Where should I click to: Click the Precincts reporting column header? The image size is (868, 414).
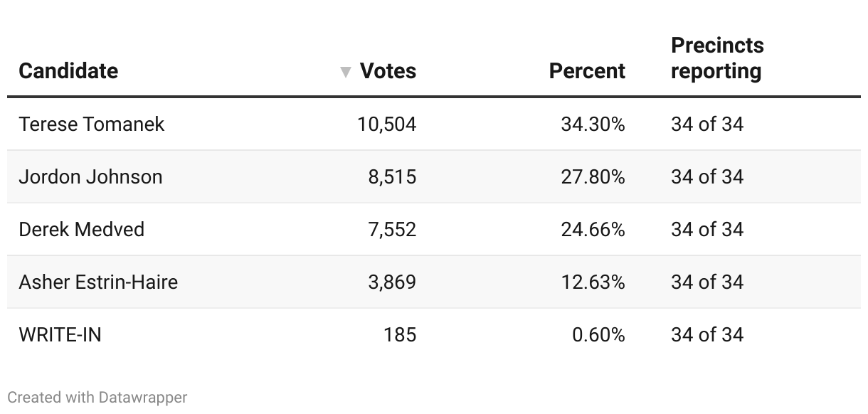717,58
